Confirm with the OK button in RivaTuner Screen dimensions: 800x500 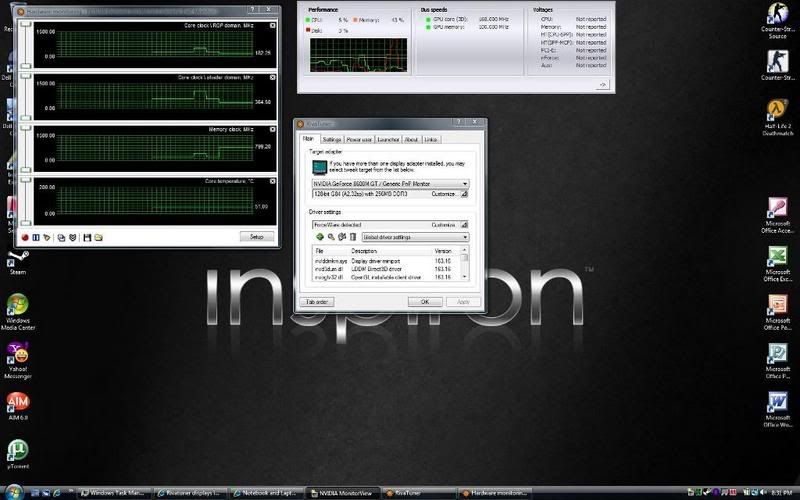pos(425,302)
